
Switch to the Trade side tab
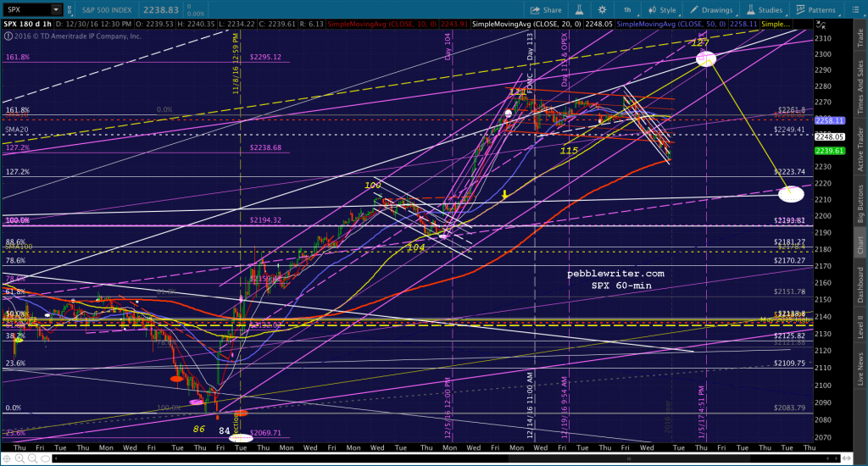(861, 36)
